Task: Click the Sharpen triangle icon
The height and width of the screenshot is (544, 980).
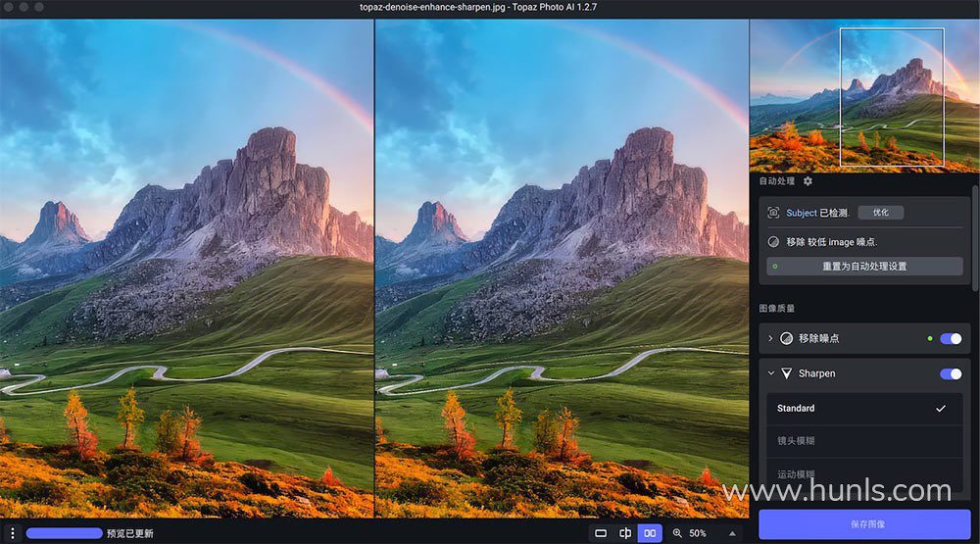Action: pos(786,373)
